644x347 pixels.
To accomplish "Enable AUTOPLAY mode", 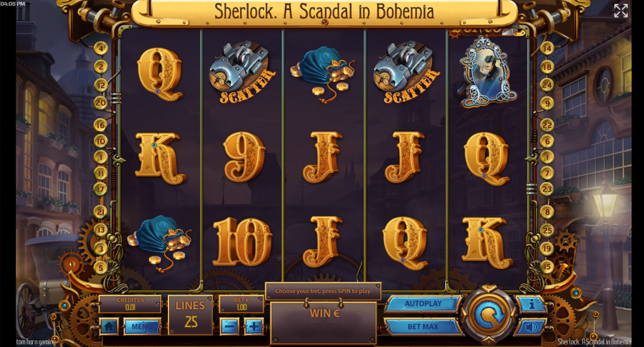I will click(423, 304).
